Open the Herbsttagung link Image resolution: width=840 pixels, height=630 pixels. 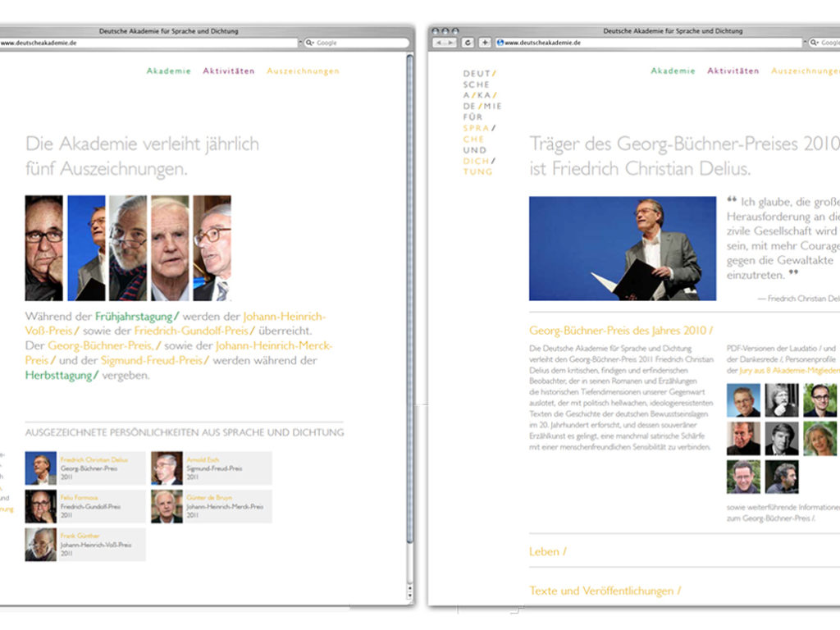click(62, 375)
